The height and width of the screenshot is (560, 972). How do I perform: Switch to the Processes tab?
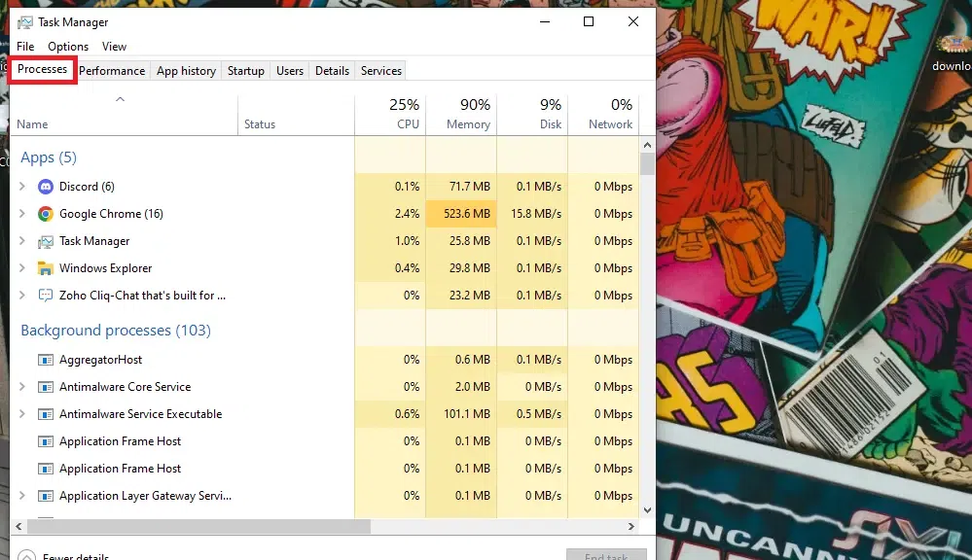pyautogui.click(x=42, y=69)
